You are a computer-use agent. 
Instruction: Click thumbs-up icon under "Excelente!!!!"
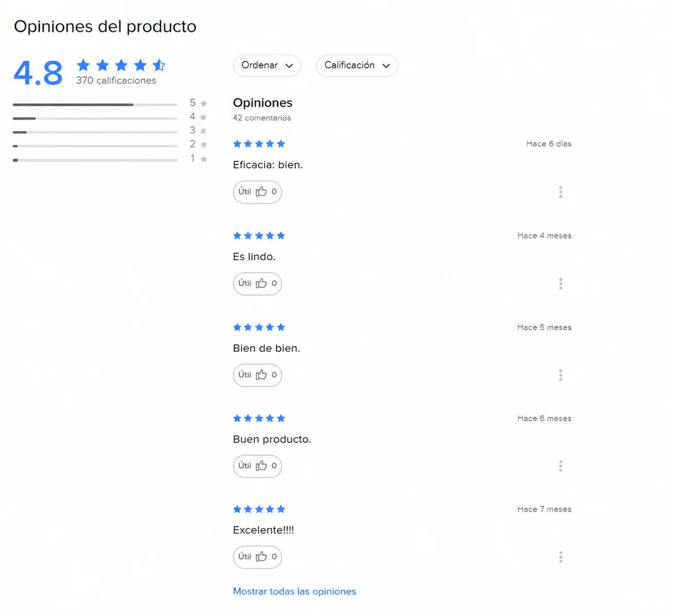coord(261,556)
